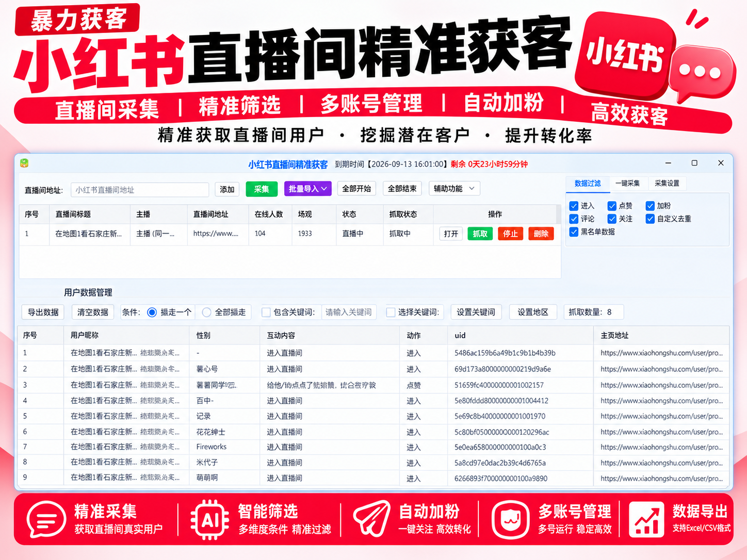Select the 全部提走 radio option
This screenshot has width=747, height=560.
[206, 312]
